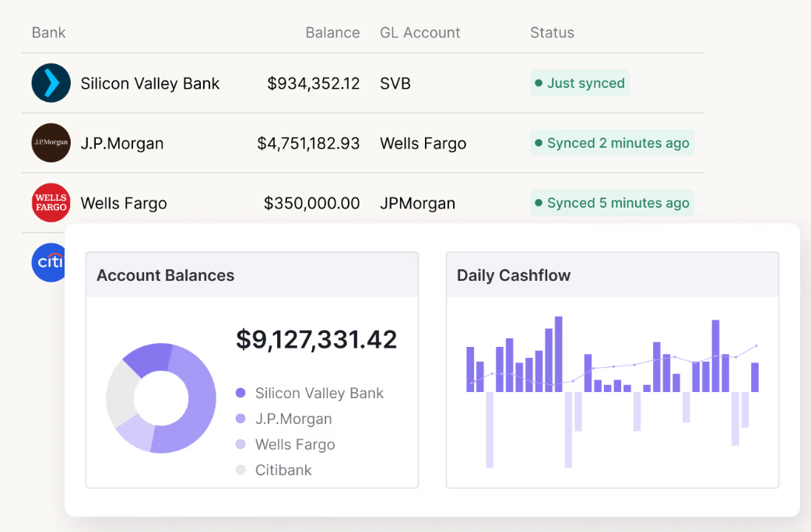Select Citibank legend label
This screenshot has height=532, width=811.
click(283, 470)
